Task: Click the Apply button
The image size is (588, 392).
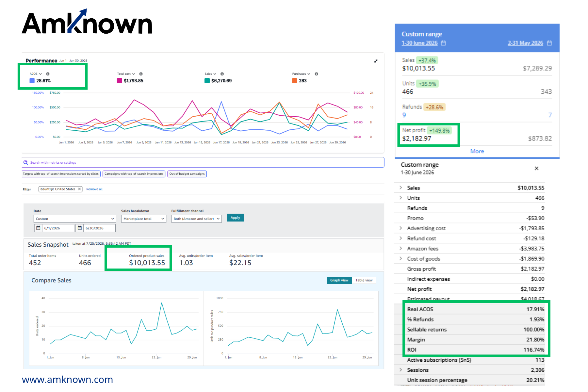Action: point(235,218)
